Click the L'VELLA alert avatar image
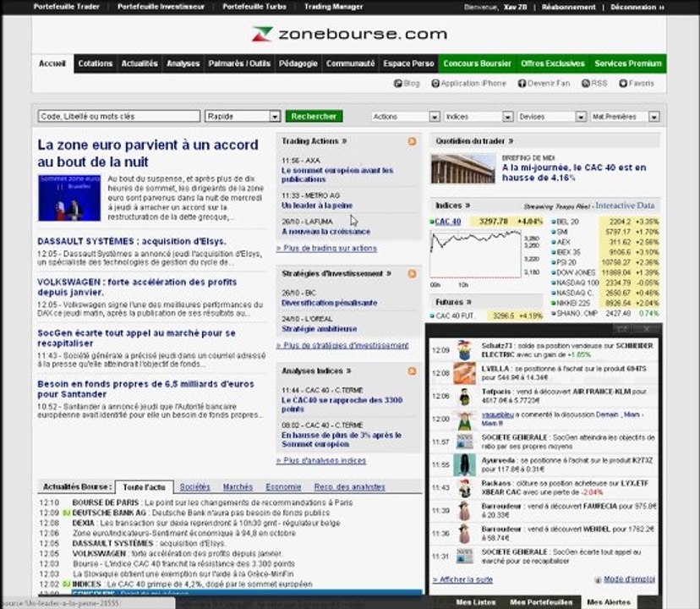Image resolution: width=700 pixels, height=609 pixels. (x=465, y=373)
